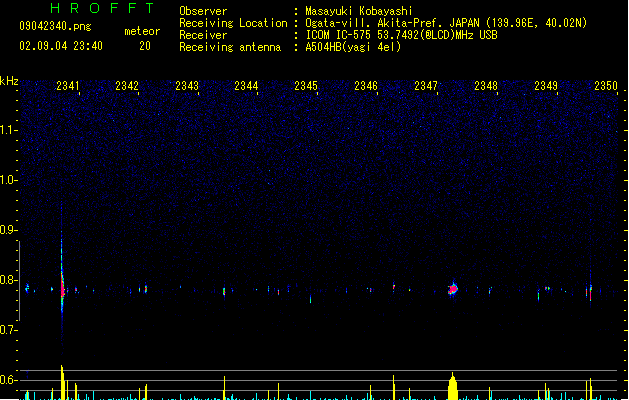
Task: Click the 0.7 kHz frequency label
Action: 8,330
